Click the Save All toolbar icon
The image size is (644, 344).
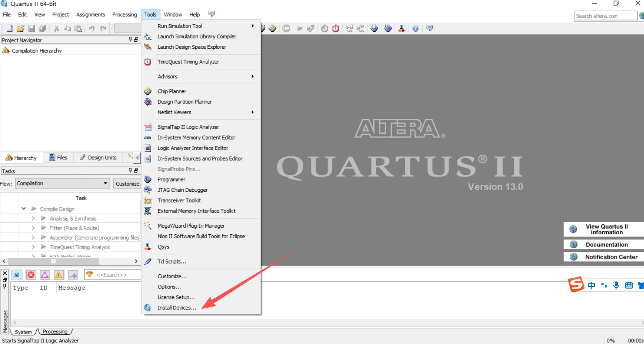[x=42, y=28]
